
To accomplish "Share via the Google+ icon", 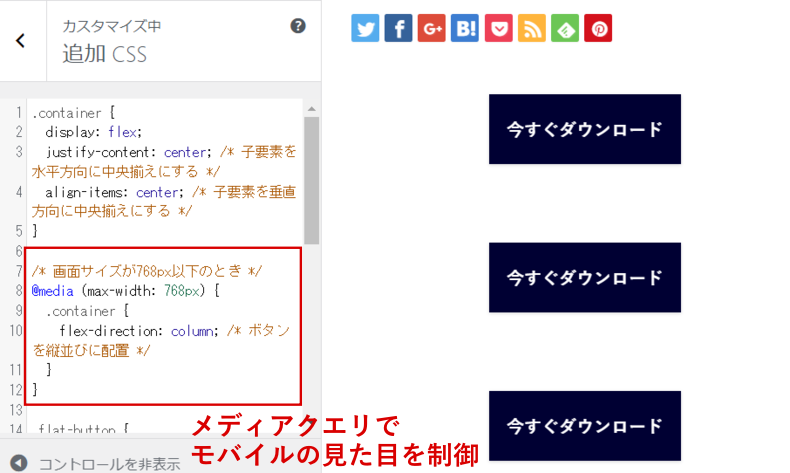I will [432, 28].
